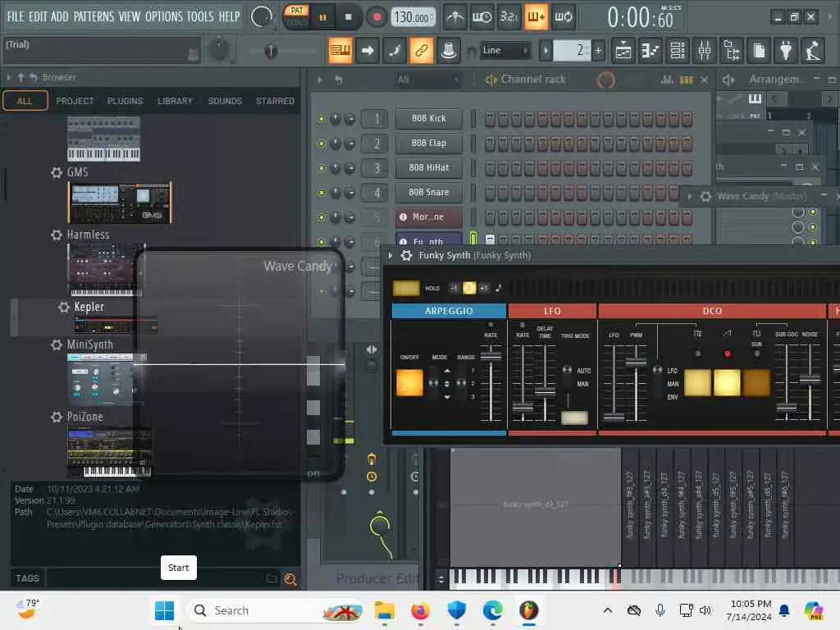Open the project picker icon
The height and width of the screenshot is (630, 840).
pyautogui.click(x=759, y=51)
